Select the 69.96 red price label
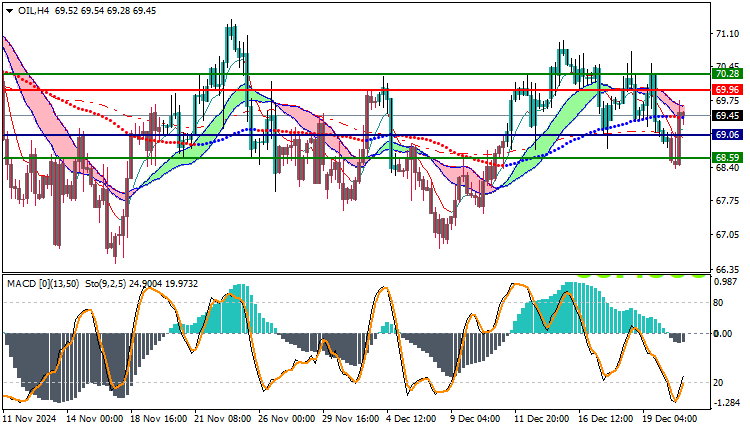Image resolution: width=750 pixels, height=430 pixels. point(728,89)
